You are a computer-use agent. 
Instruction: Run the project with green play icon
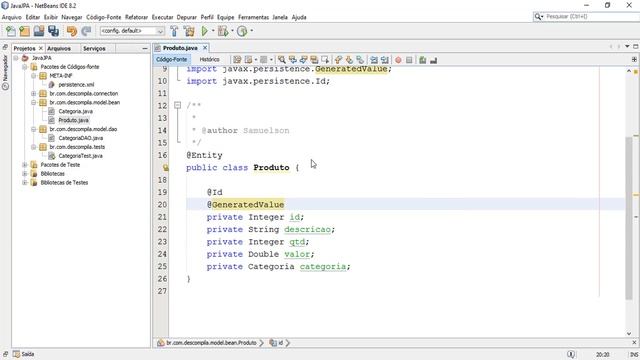pos(204,31)
